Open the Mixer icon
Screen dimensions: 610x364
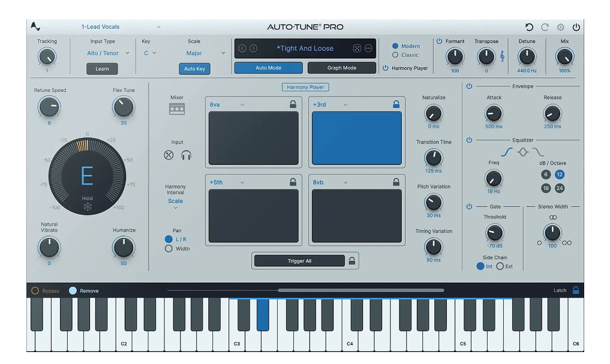coord(177,109)
